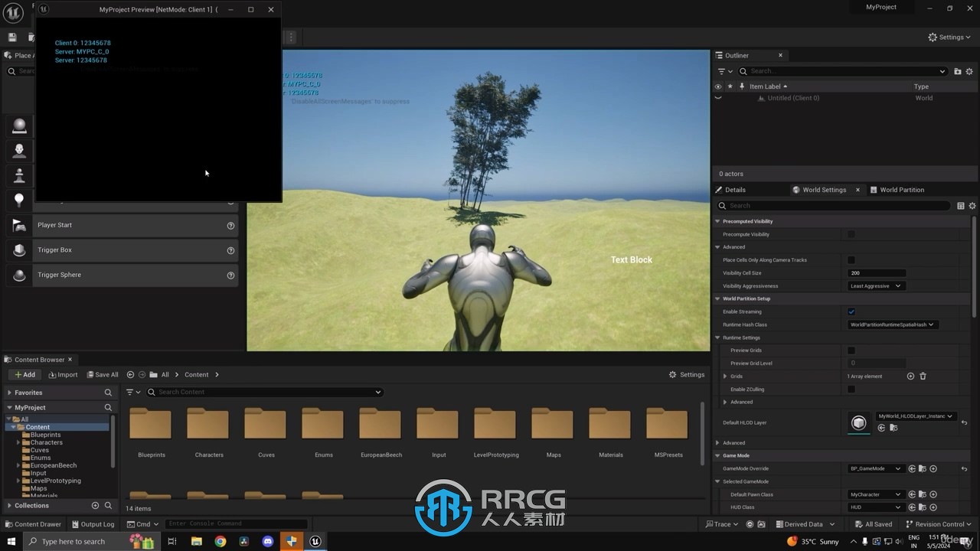This screenshot has height=551, width=980.
Task: Open HUD Class dropdown
Action: click(877, 507)
